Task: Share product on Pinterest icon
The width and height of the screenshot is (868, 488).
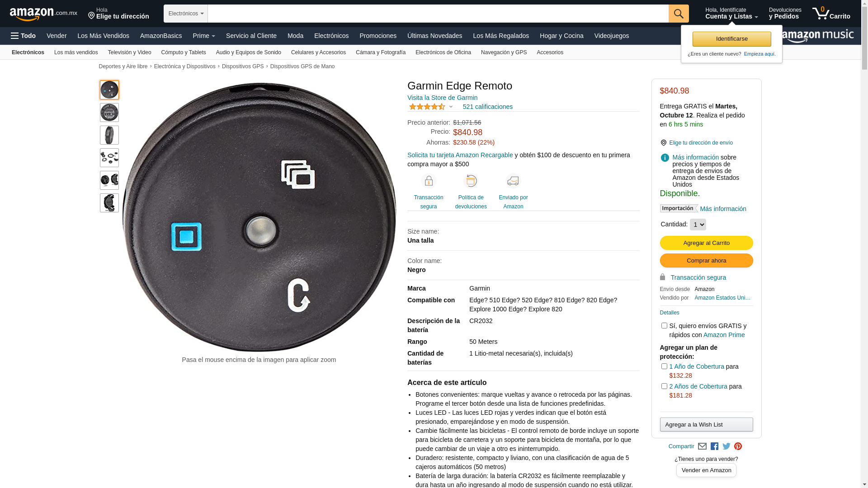Action: coord(738,446)
